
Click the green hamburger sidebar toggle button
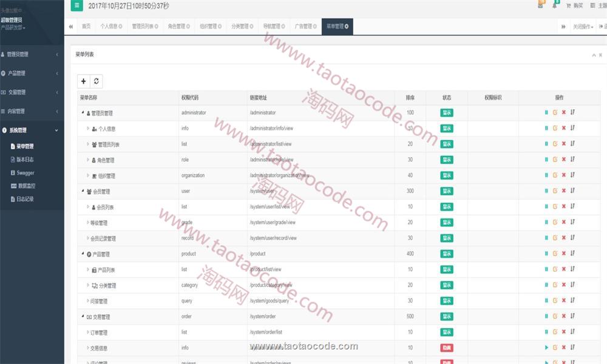[x=76, y=5]
